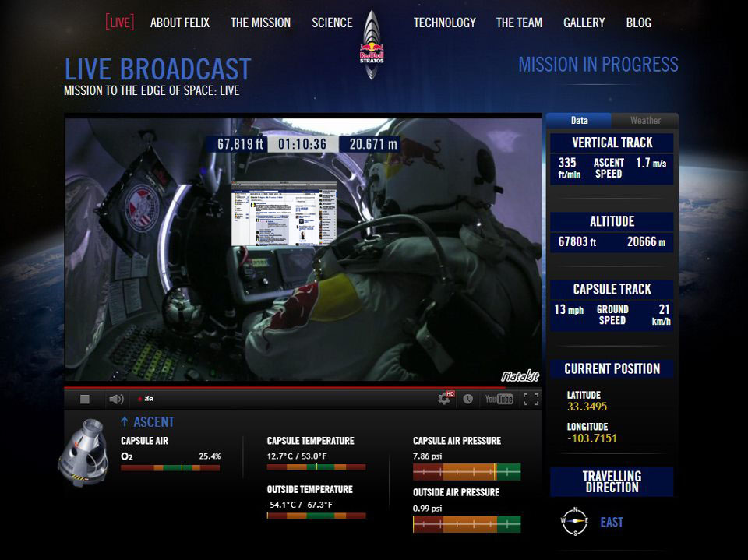Click -54.1°C / -67.3°F reading
Screen dimensions: 748x560
pyautogui.click(x=299, y=505)
